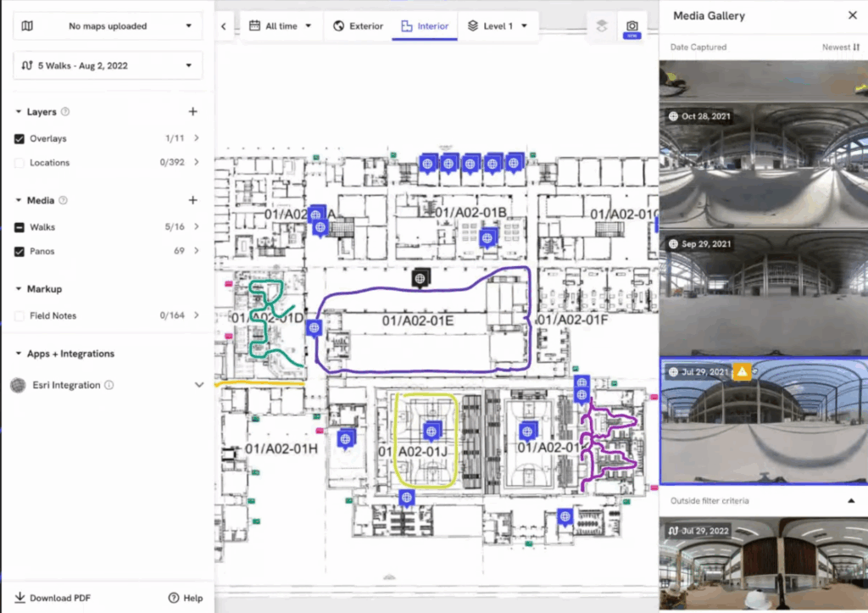868x613 pixels.
Task: Click the black pano marker above 01/A02-01E
Action: 420,277
